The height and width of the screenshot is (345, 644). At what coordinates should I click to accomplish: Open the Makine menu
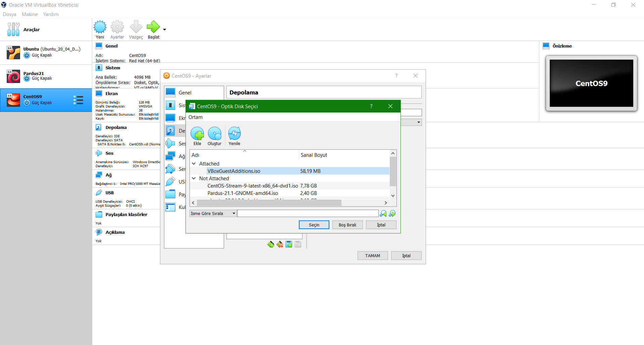(30, 14)
